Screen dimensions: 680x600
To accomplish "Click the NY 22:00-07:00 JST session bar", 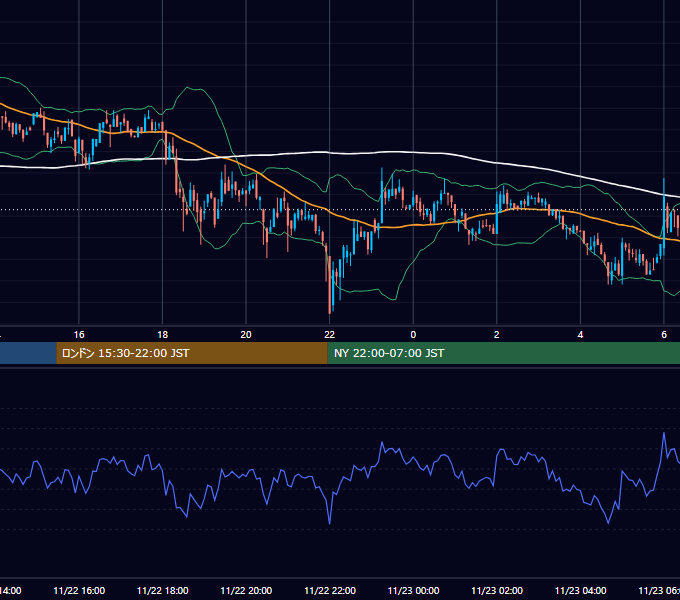I will coord(503,353).
